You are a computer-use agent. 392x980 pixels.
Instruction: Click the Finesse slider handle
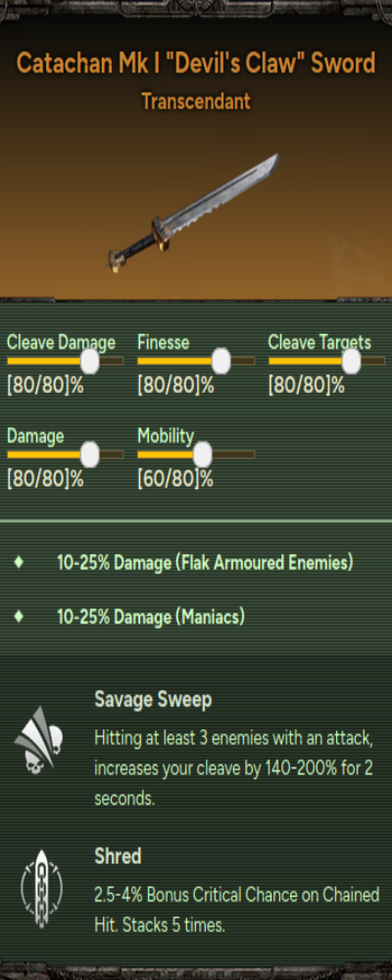click(220, 362)
